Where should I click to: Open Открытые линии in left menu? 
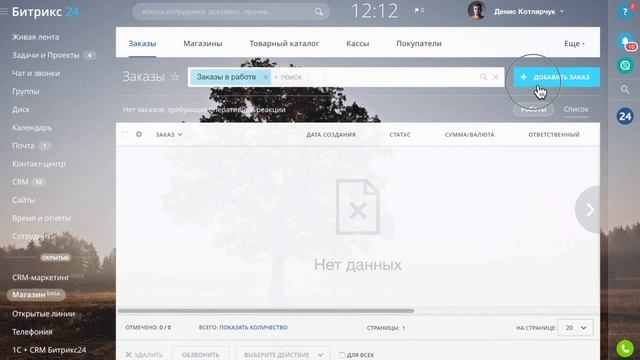coord(43,313)
